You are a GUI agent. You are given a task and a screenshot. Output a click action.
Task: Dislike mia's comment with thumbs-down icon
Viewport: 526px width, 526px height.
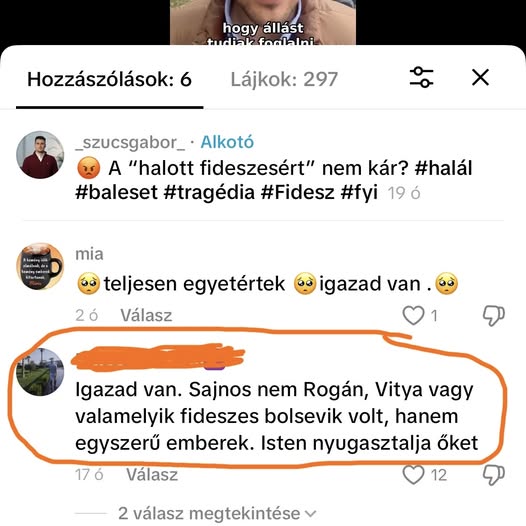pyautogui.click(x=493, y=315)
